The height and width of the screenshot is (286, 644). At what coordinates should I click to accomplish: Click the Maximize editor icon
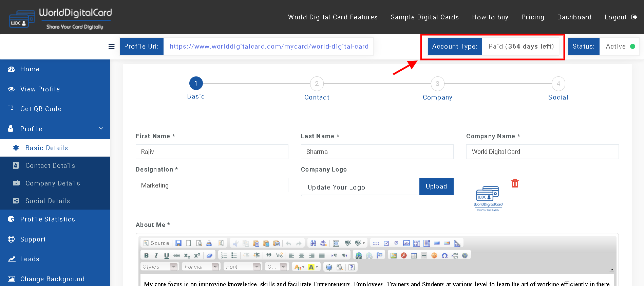329,267
